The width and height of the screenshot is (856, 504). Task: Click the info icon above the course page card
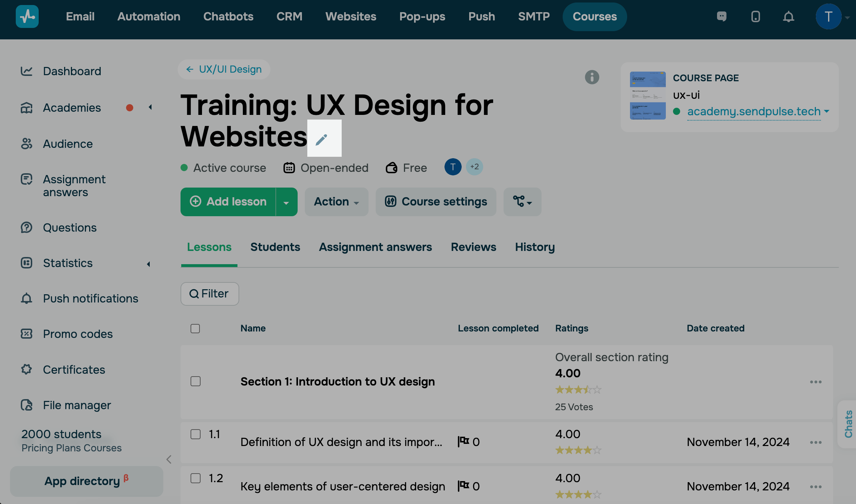[x=592, y=77]
